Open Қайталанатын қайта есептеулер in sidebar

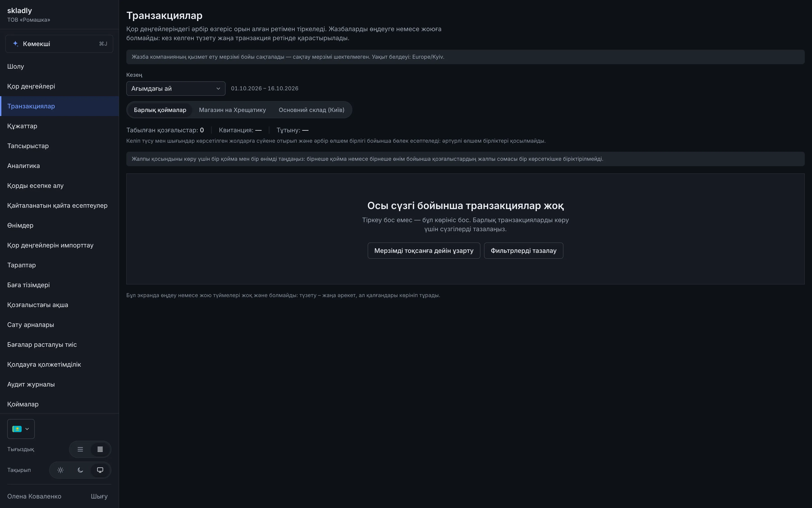coord(59,205)
